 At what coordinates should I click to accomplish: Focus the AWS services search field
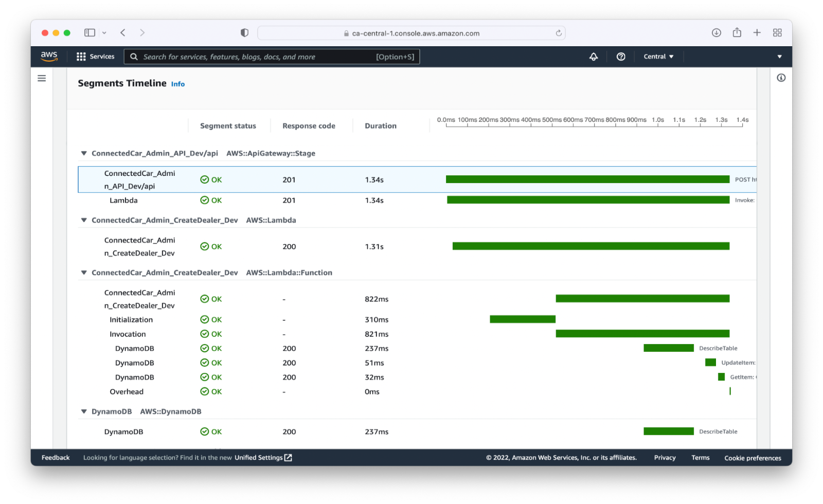point(272,57)
